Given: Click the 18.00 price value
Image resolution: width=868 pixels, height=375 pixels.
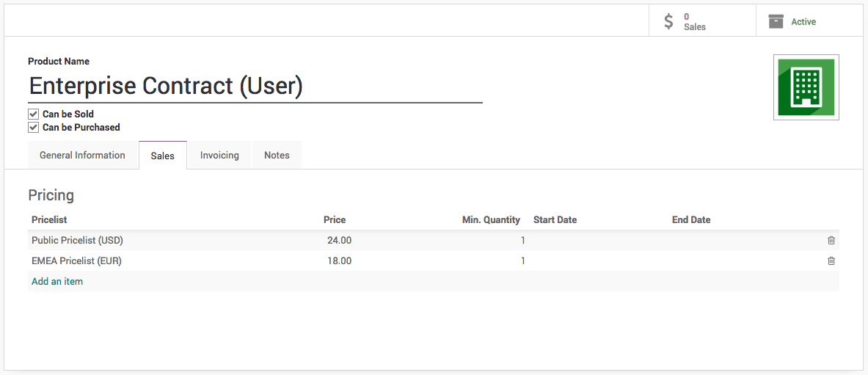Looking at the screenshot, I should [339, 261].
